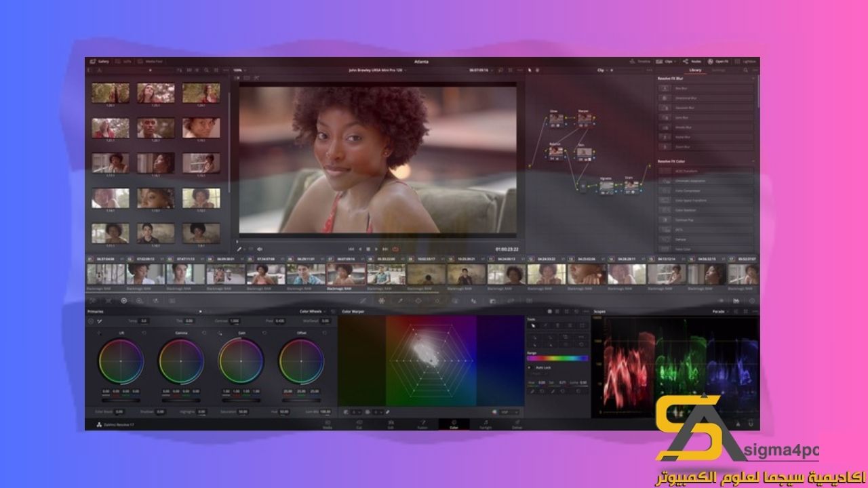Select the Zoom Blur effect
This screenshot has height=488, width=868.
[x=705, y=146]
